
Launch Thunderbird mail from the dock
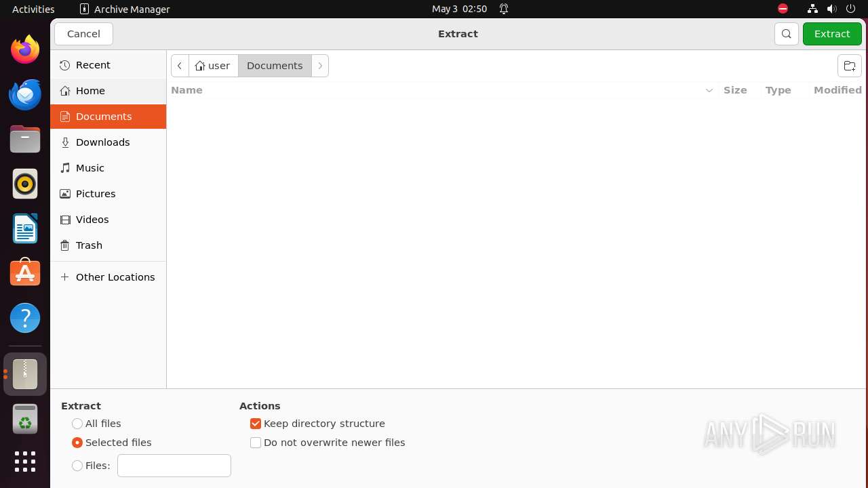click(x=25, y=94)
